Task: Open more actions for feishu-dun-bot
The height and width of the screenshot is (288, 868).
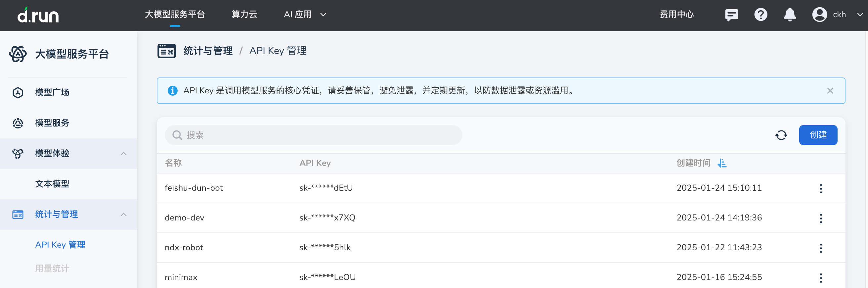Action: click(x=821, y=188)
